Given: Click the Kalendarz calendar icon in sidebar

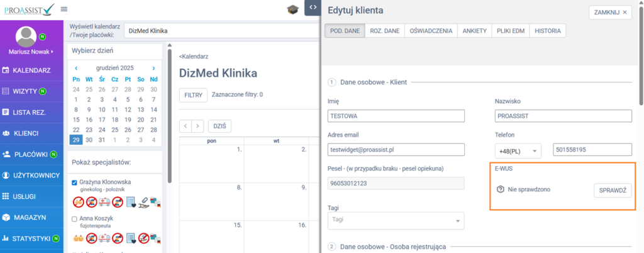Looking at the screenshot, I should (6, 70).
